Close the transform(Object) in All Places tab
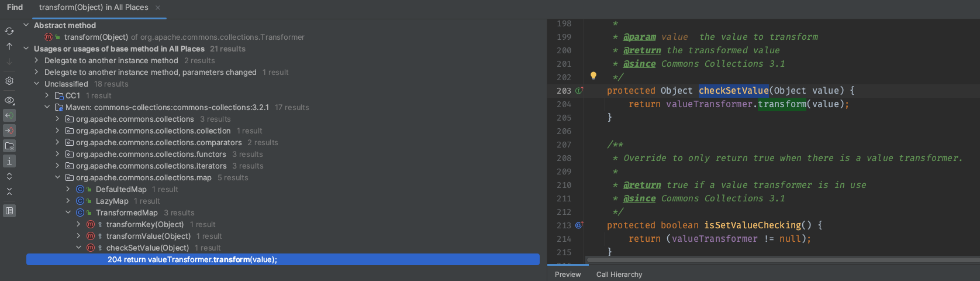This screenshot has height=281, width=980. click(x=158, y=8)
